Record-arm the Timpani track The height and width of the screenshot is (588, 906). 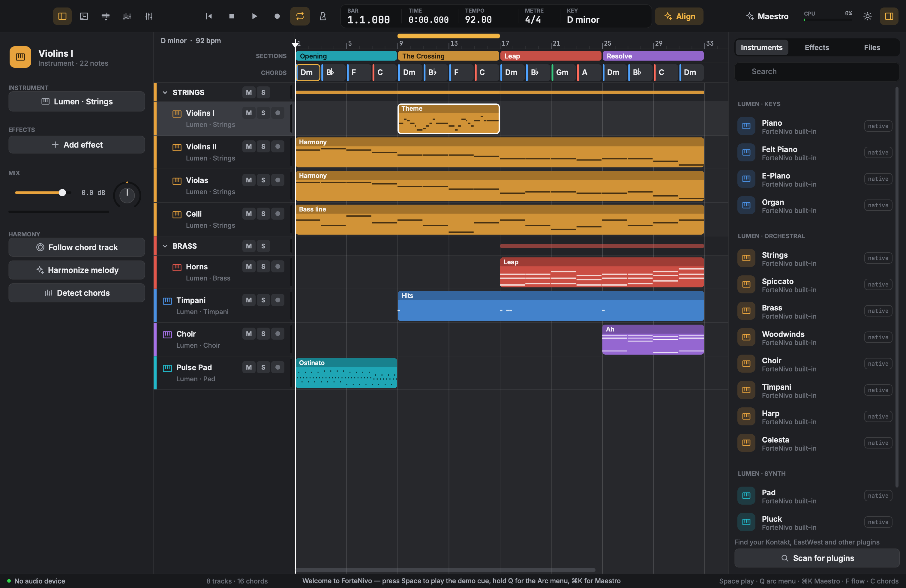click(277, 300)
